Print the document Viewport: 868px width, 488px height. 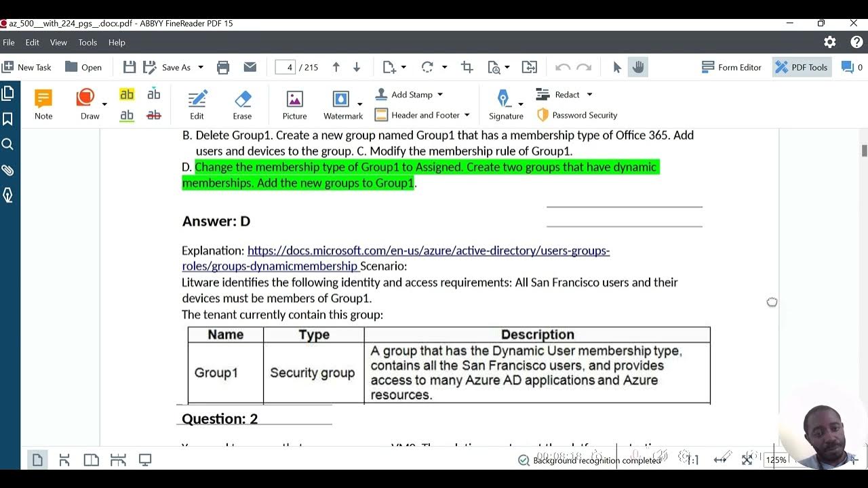pyautogui.click(x=223, y=67)
